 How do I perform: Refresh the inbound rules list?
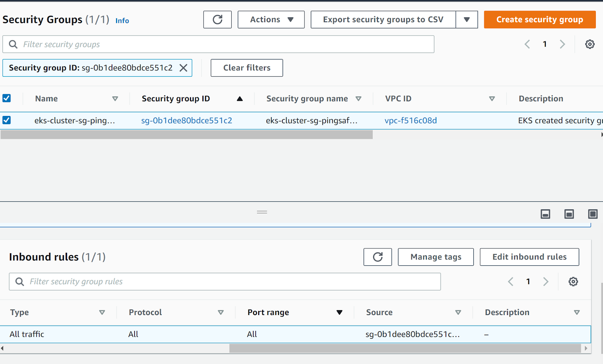point(378,257)
